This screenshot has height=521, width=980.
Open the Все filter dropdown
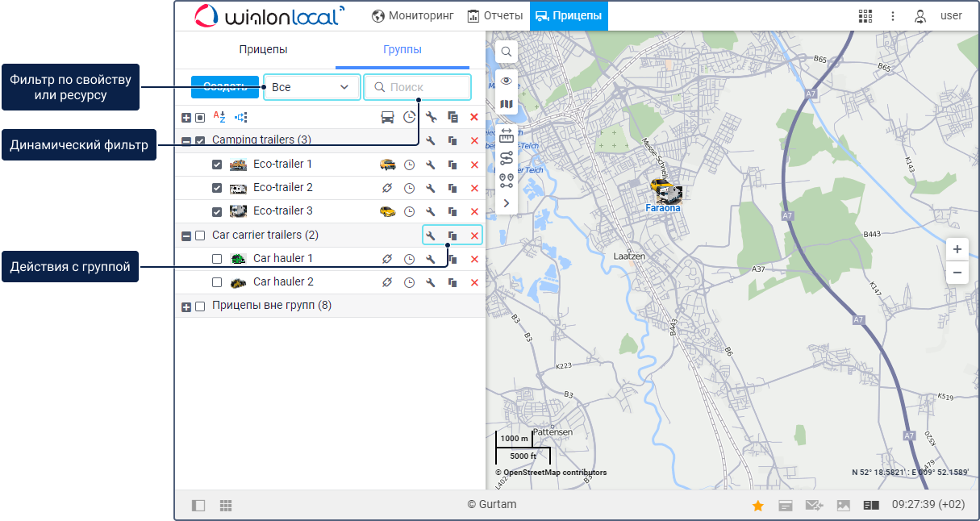[x=311, y=86]
